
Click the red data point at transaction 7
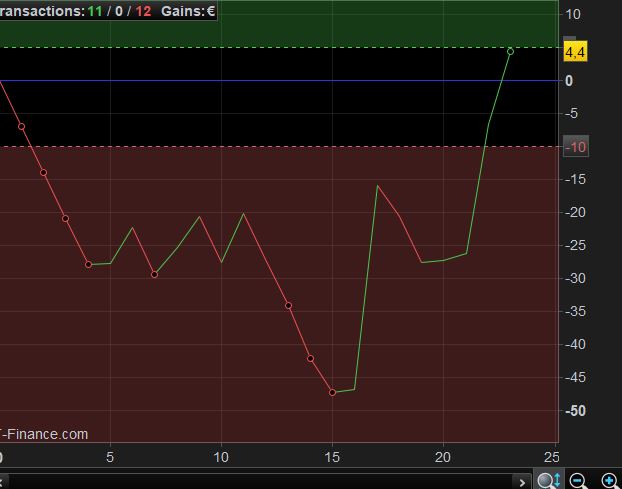pyautogui.click(x=155, y=274)
